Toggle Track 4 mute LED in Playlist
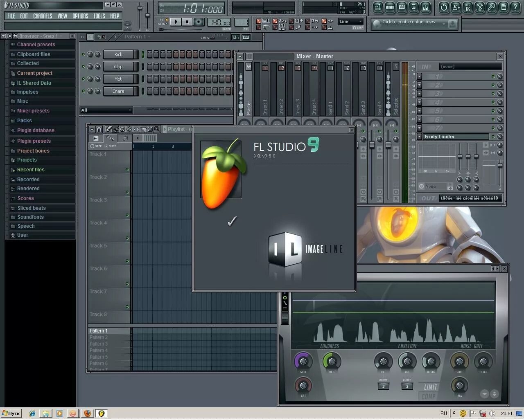The width and height of the screenshot is (524, 420). point(127,238)
